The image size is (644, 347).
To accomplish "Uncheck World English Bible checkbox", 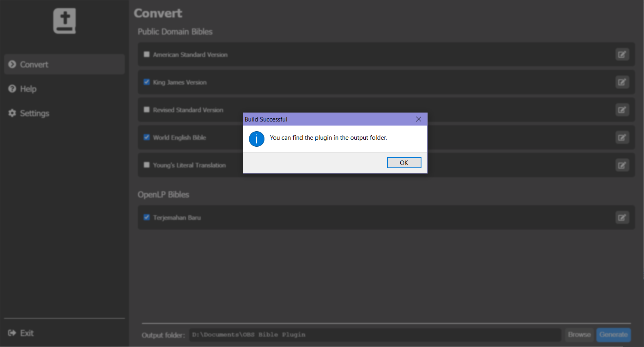I will click(x=146, y=137).
